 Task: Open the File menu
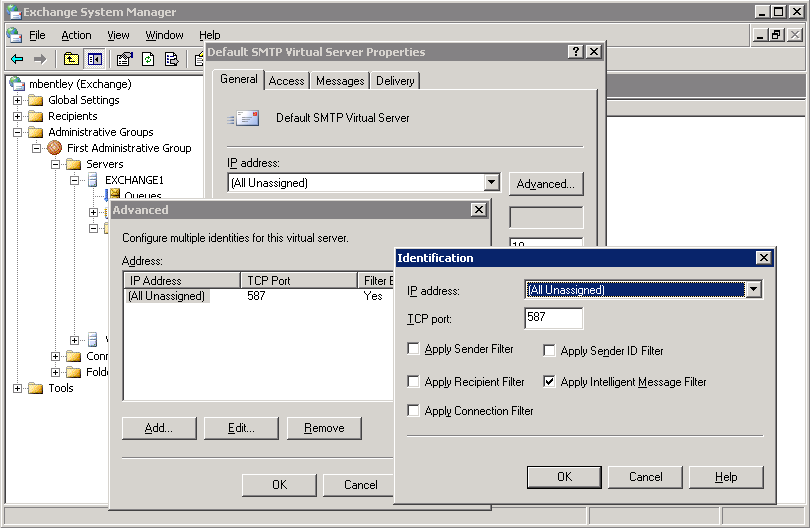pos(37,35)
